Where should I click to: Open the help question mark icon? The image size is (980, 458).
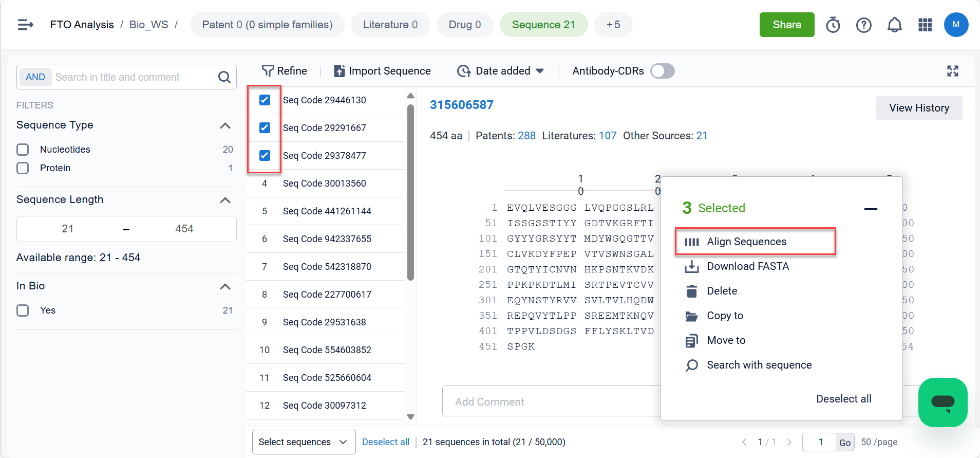(863, 25)
